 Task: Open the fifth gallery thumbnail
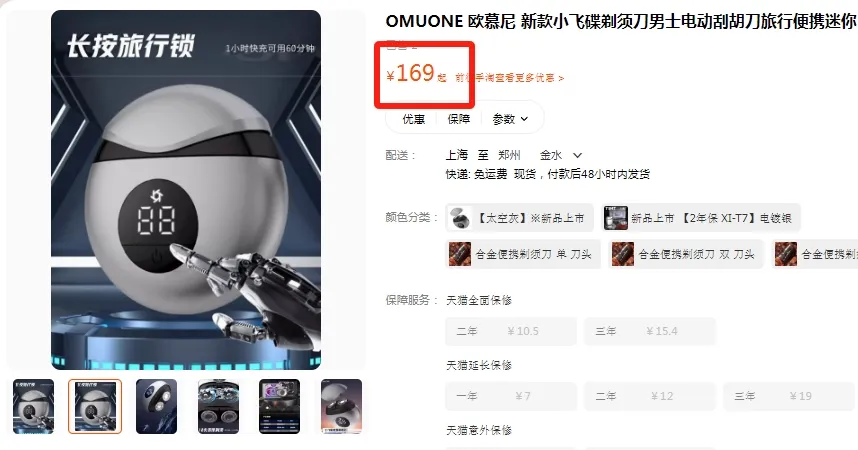coord(280,406)
